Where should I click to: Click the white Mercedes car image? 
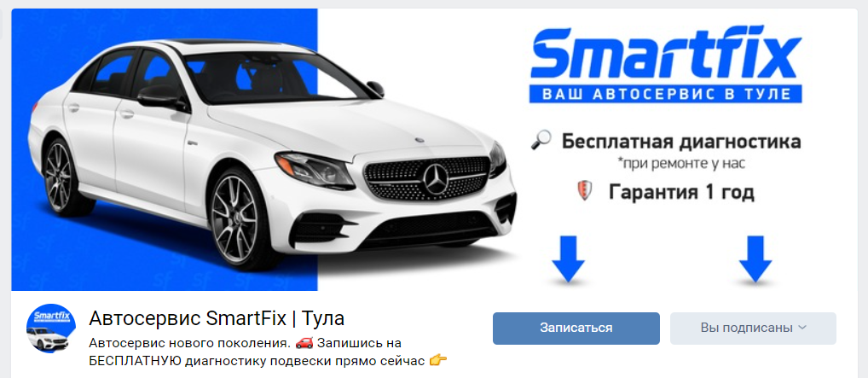tap(272, 151)
